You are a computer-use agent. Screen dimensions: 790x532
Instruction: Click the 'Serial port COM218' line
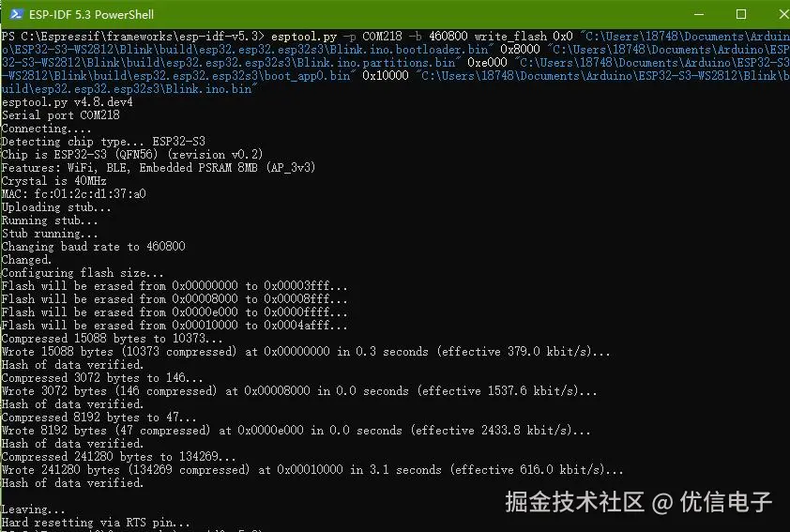pyautogui.click(x=60, y=115)
